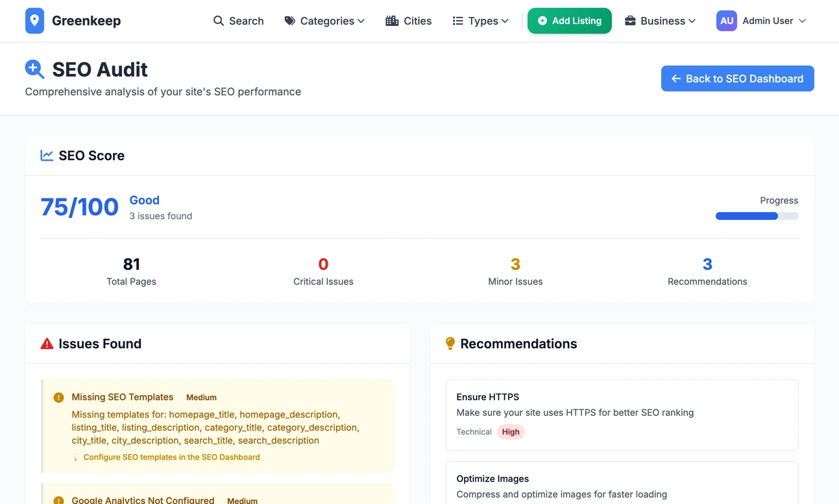The height and width of the screenshot is (504, 839).
Task: Click the building icon beside Cities
Action: click(392, 21)
